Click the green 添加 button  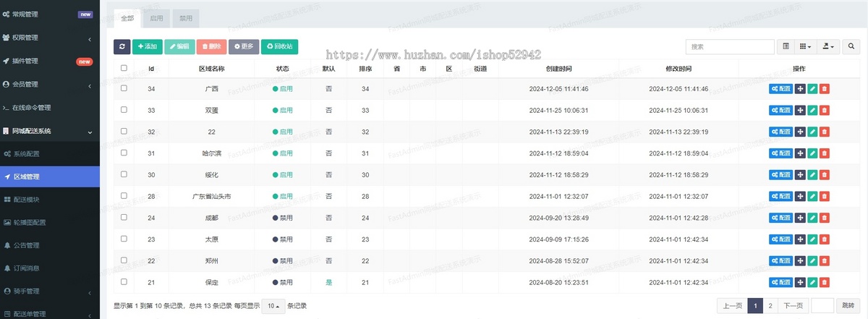coord(148,46)
